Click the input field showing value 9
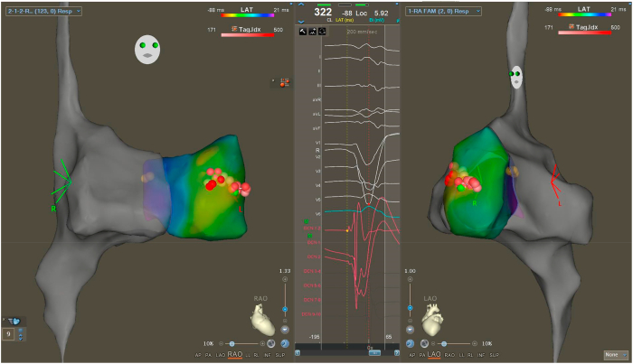 [x=8, y=334]
